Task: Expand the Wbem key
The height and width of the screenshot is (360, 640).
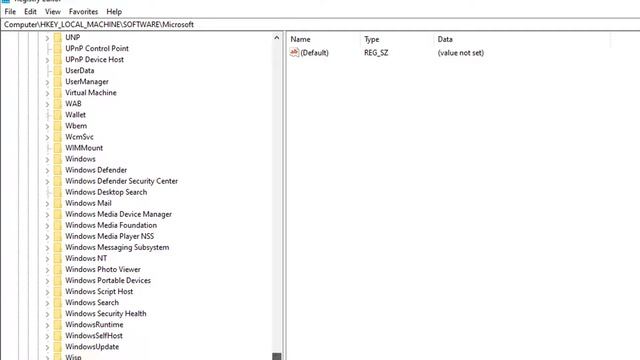Action: click(47, 126)
